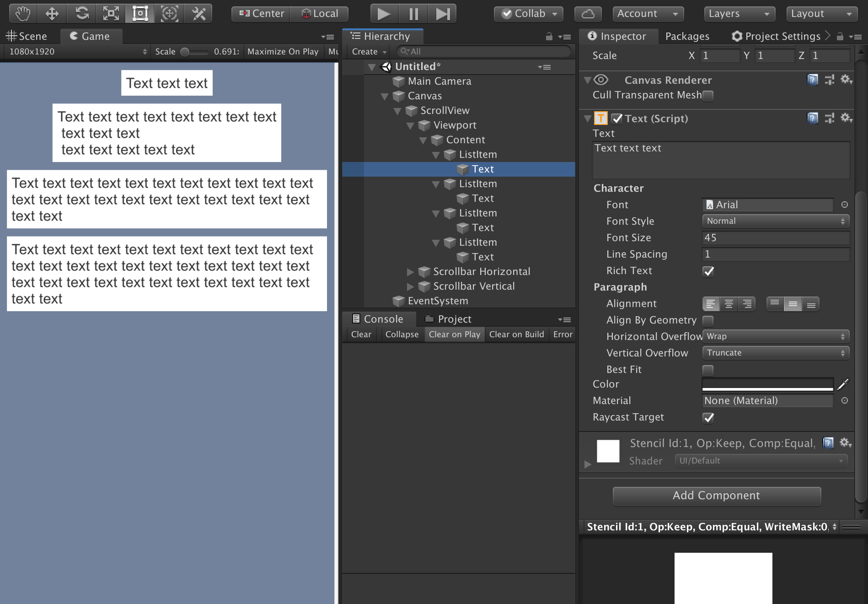Select the Rect Transform tool

[140, 14]
